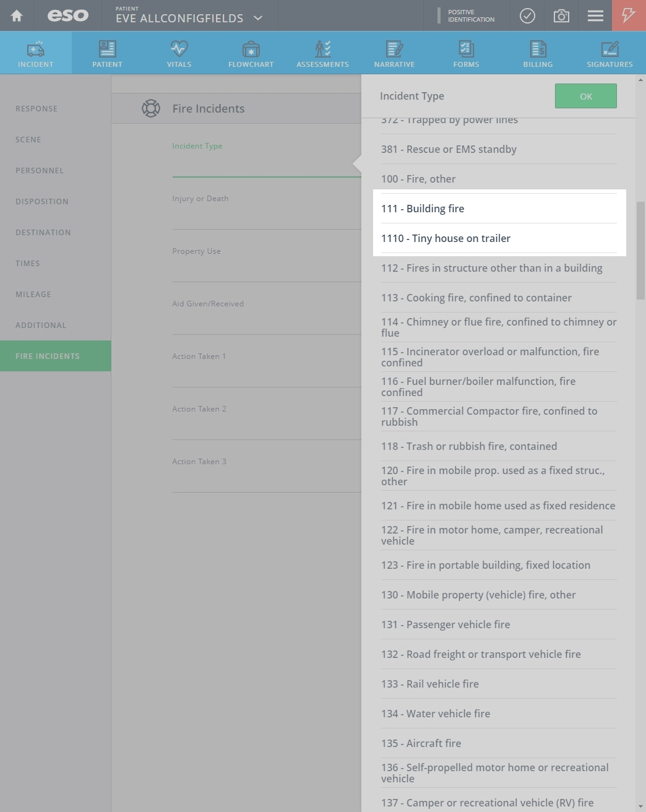Click the Incident Type list scrollbar
Screen dimensions: 646x812
640,251
